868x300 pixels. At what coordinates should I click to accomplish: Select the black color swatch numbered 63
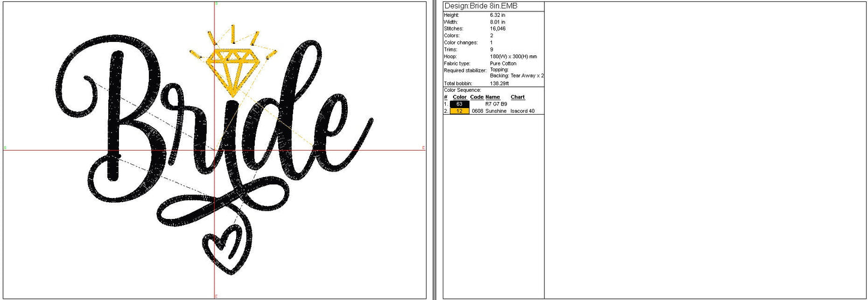point(460,104)
